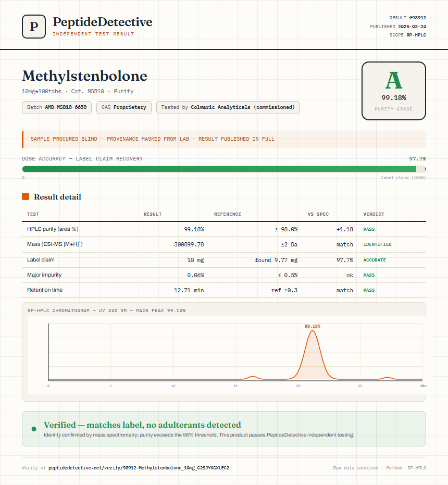The width and height of the screenshot is (448, 485).
Task: Click the TEST column header
Action: [x=33, y=214]
